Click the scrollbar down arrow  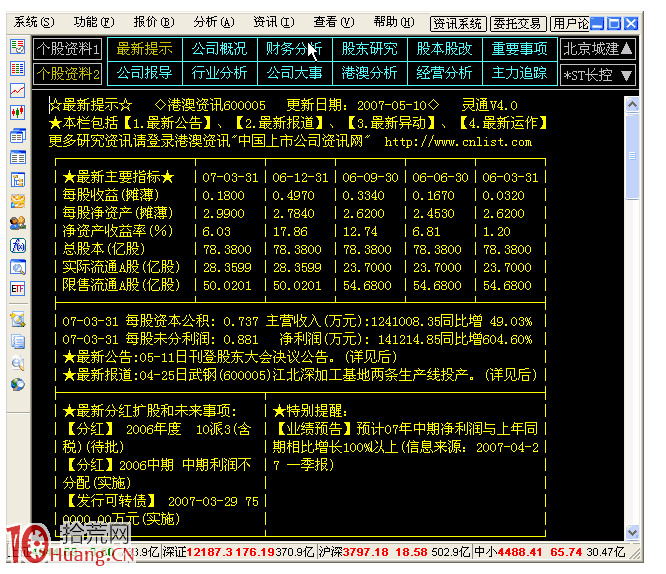(632, 532)
